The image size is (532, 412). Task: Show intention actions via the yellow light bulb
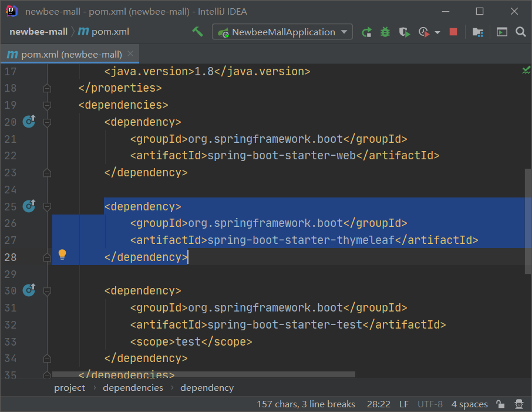62,254
